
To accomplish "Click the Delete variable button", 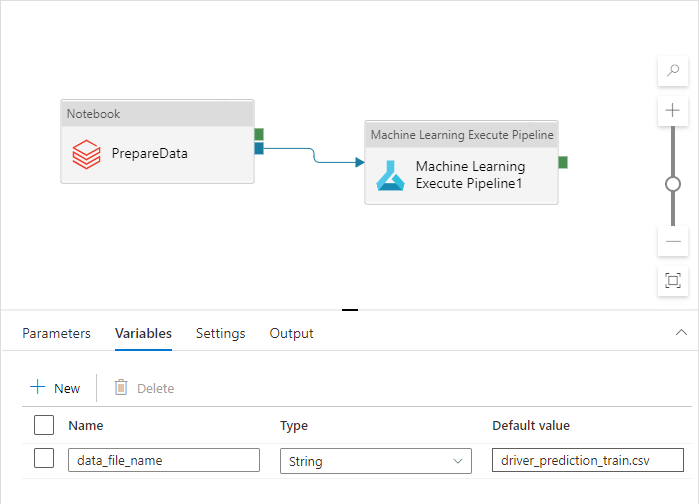I will click(x=143, y=388).
